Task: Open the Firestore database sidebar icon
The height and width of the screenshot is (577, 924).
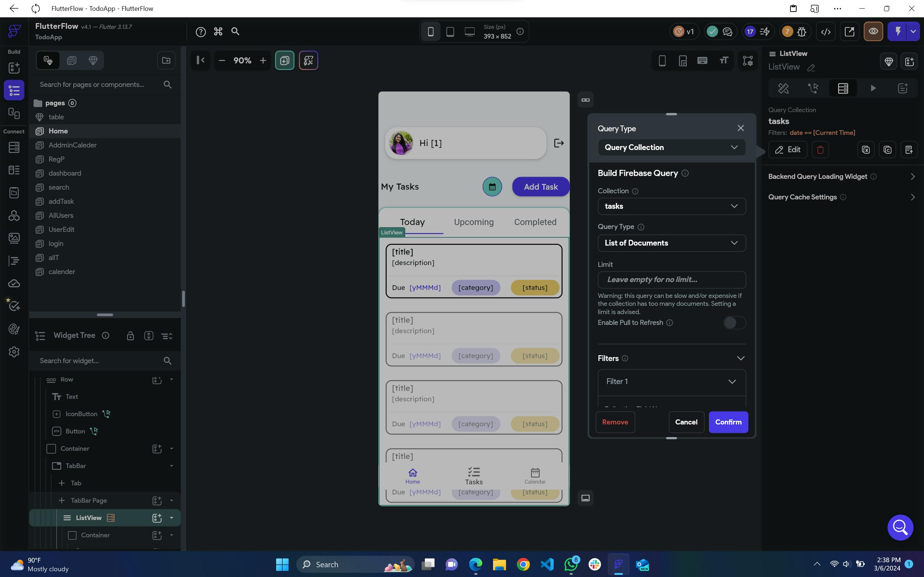Action: [14, 147]
